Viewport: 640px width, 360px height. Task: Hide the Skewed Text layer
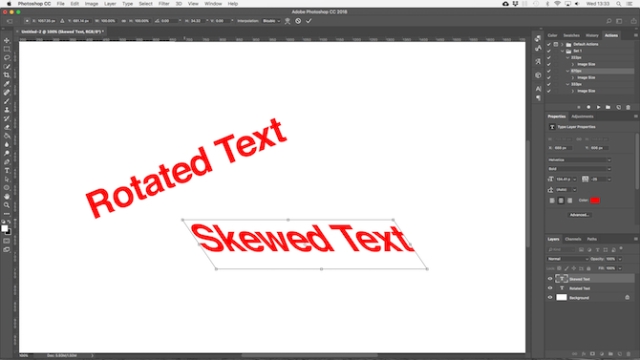click(550, 279)
